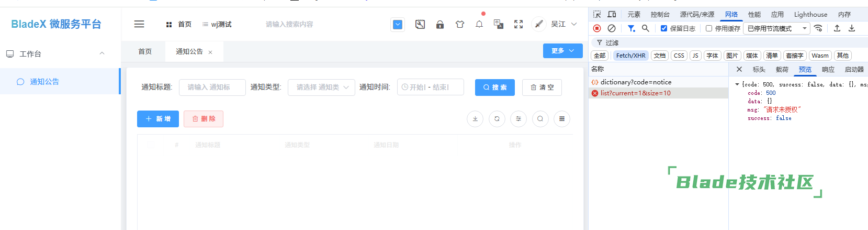Click the network search magnifier icon
Screen dimensions: 868x230
click(x=646, y=28)
